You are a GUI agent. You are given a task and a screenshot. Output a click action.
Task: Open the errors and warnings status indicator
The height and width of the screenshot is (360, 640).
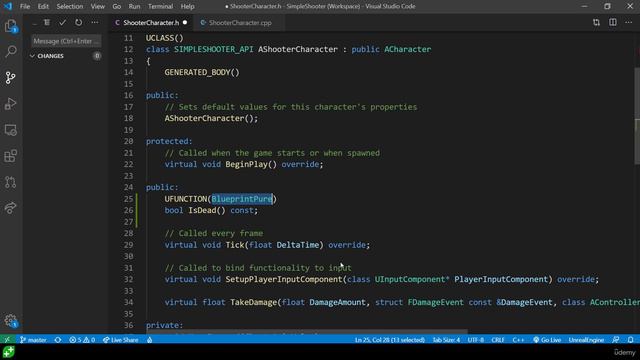(x=82, y=340)
